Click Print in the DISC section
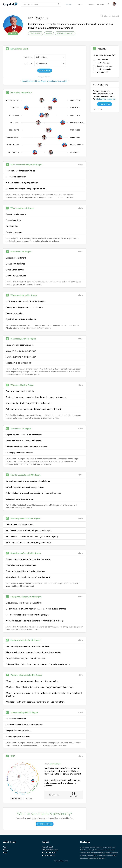122x868 pixels. [81, 756]
